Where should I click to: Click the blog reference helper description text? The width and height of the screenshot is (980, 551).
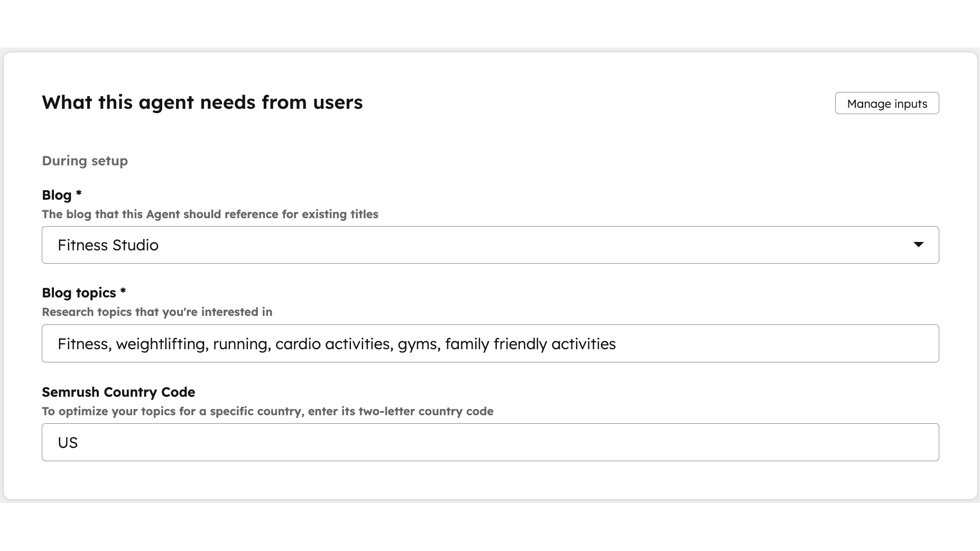tap(210, 214)
